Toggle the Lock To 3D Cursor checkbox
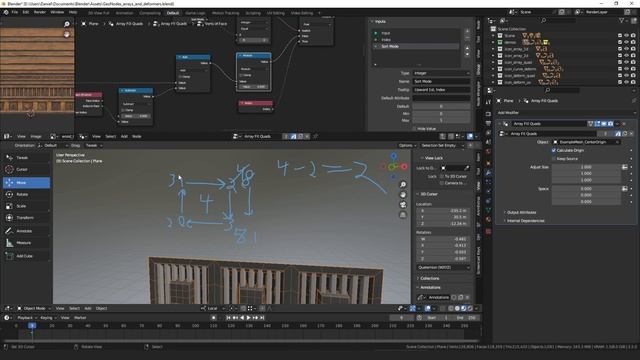The height and width of the screenshot is (360, 640). click(442, 176)
